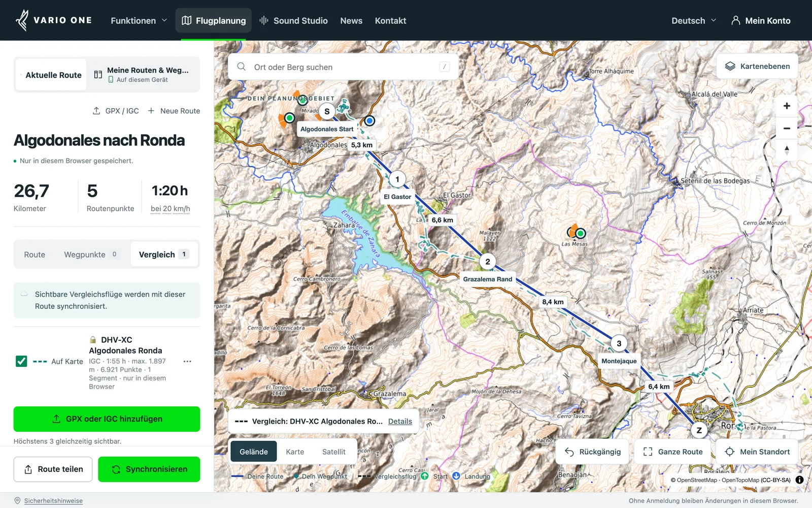The image size is (812, 508).
Task: Open Sound Studio from the navbar
Action: coord(293,20)
